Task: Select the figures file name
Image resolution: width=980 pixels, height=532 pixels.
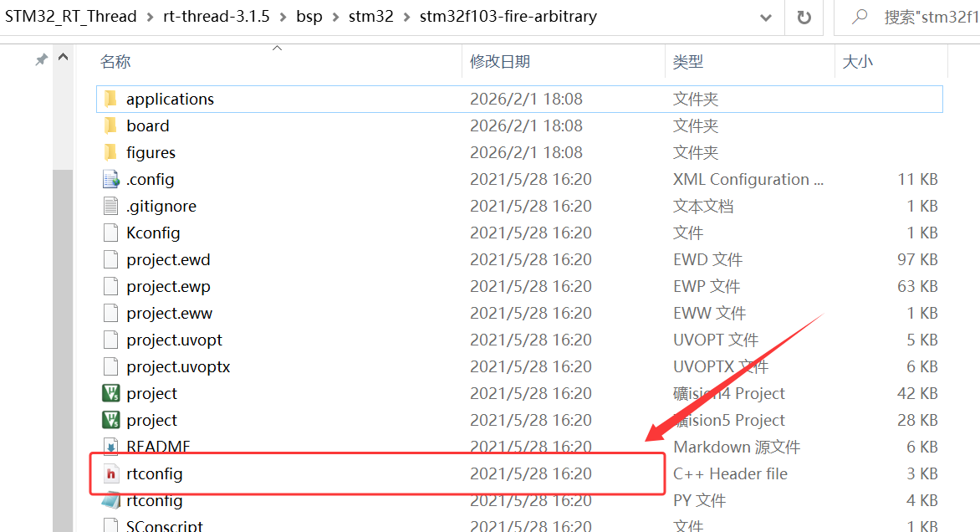Action: [151, 152]
